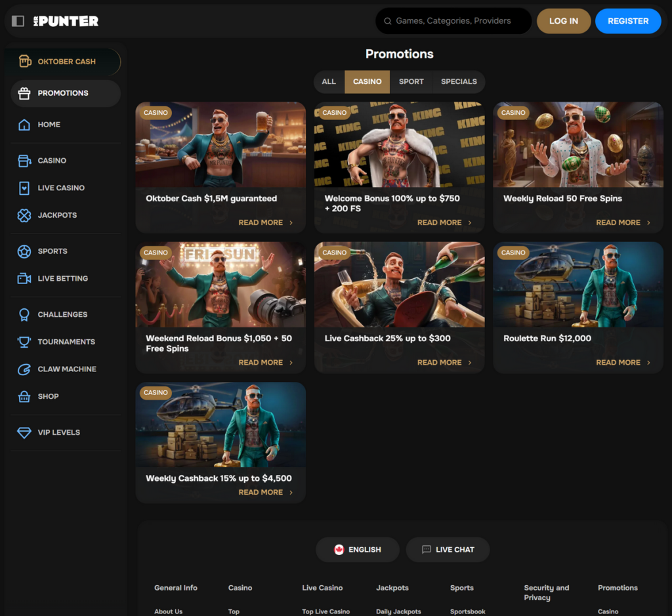
Task: Show the All promotions tab
Action: (329, 82)
